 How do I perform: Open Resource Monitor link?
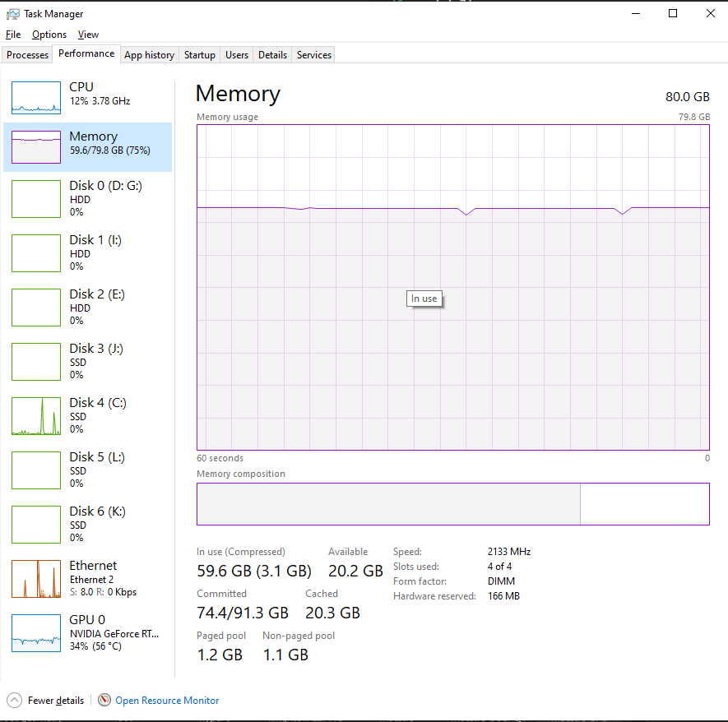[x=167, y=700]
